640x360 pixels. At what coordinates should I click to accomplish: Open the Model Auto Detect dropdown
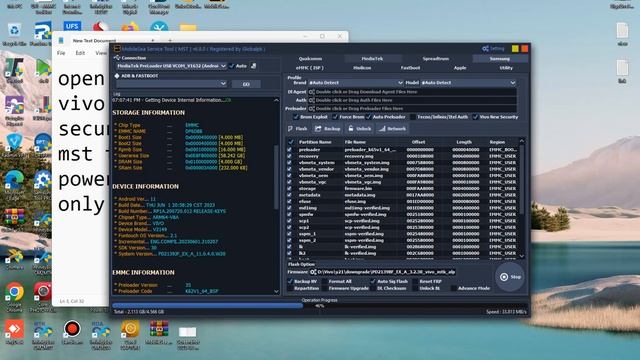point(468,82)
